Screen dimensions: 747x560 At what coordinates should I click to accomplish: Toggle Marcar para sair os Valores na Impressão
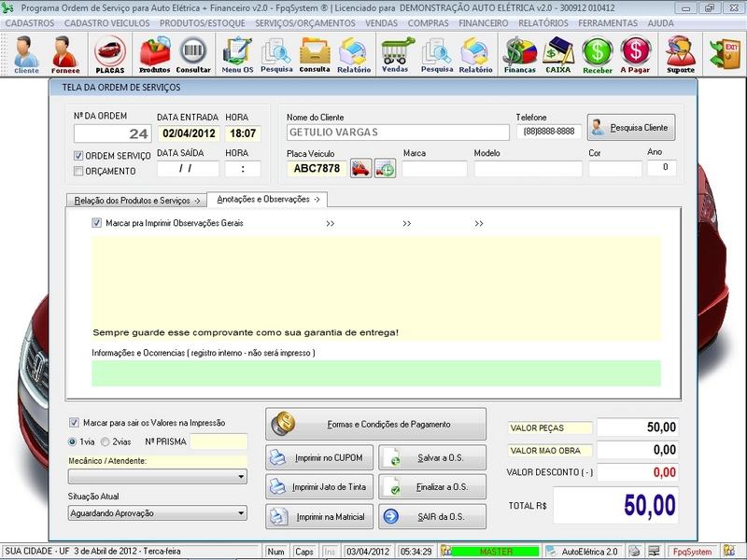click(x=74, y=423)
